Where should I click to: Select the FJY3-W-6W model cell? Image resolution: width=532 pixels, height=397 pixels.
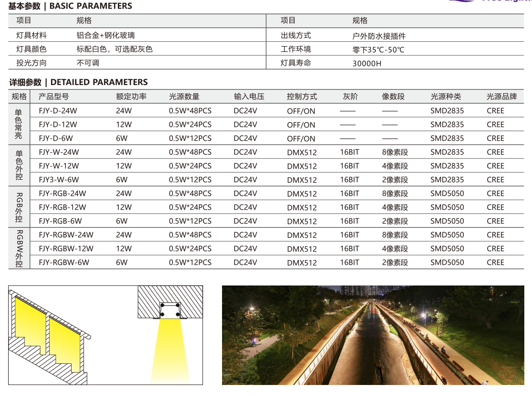[59, 180]
